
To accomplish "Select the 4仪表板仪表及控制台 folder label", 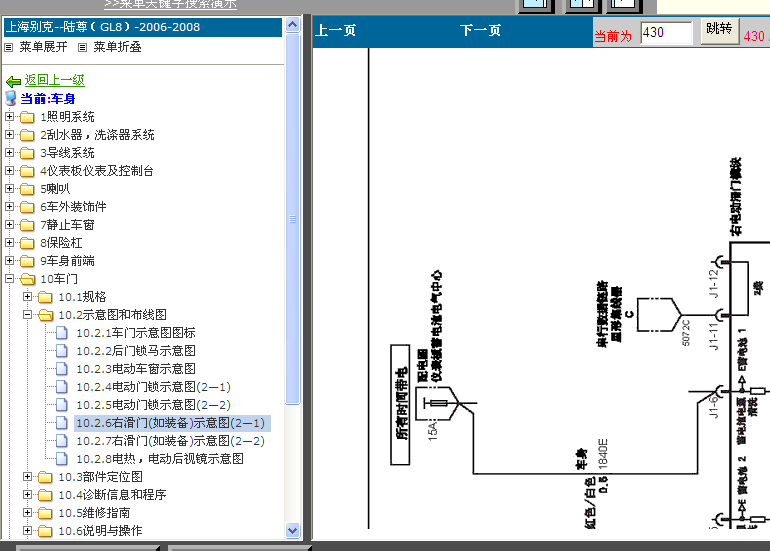I will 97,171.
